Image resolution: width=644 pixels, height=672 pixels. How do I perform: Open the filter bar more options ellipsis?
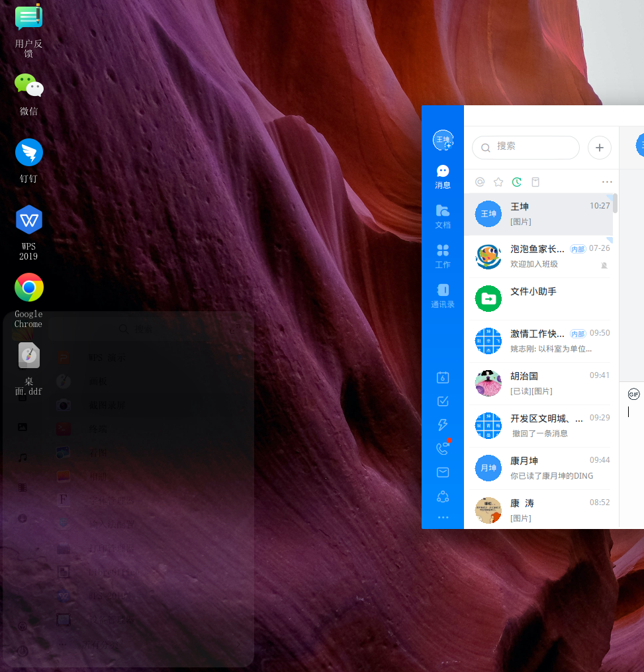point(607,182)
